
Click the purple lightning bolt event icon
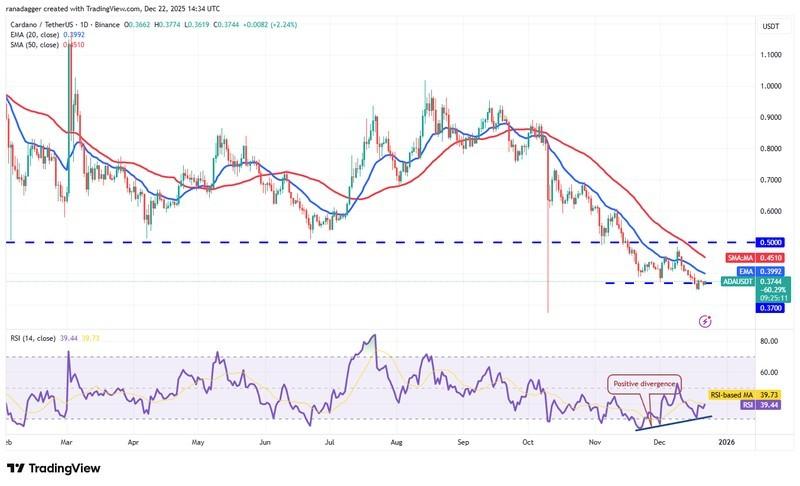click(x=705, y=321)
